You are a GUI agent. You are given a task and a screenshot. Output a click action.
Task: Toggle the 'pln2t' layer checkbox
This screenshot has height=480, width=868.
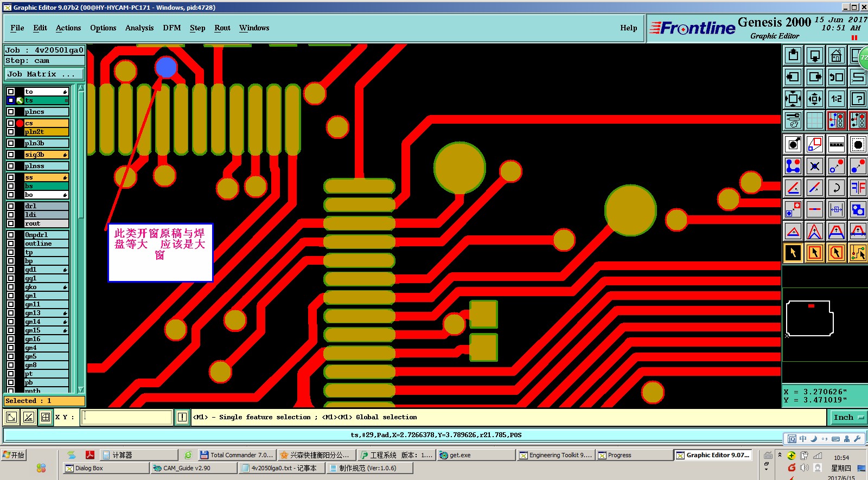[11, 132]
